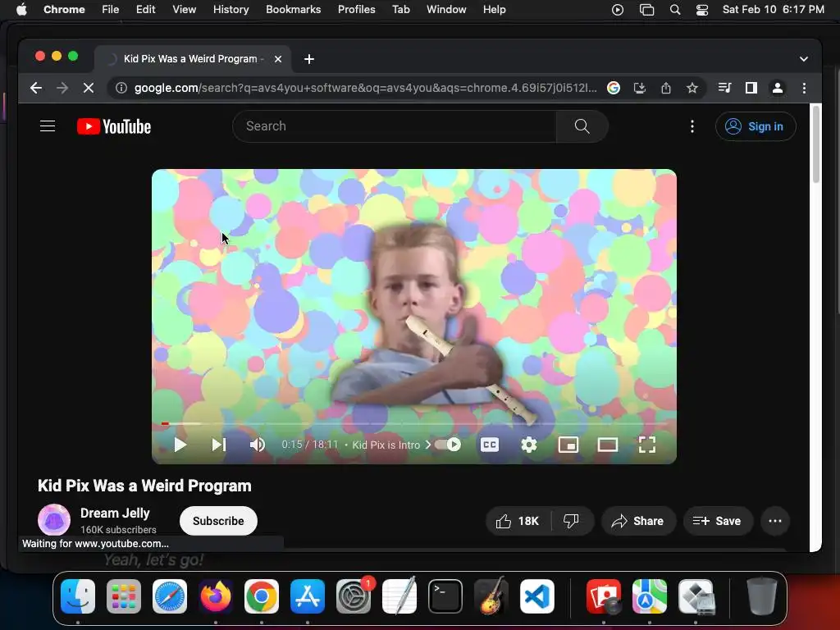Viewport: 840px width, 630px height.
Task: Go to YouTube home logo
Action: [x=114, y=126]
